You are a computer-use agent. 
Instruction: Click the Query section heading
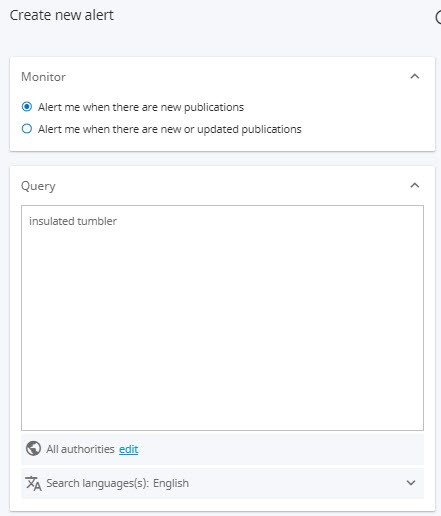(38, 186)
